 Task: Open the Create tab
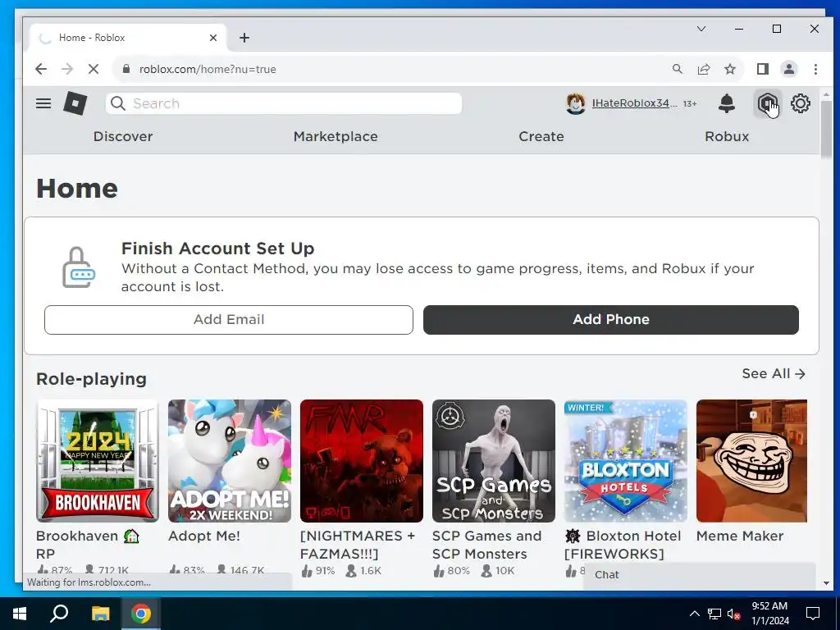pos(541,137)
